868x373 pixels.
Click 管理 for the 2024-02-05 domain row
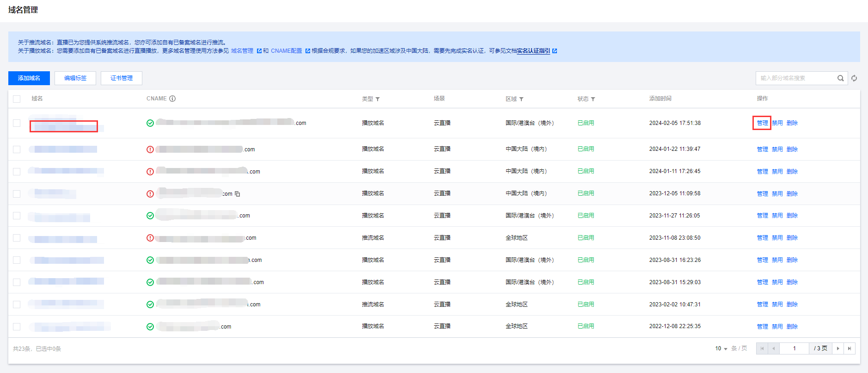pos(762,123)
